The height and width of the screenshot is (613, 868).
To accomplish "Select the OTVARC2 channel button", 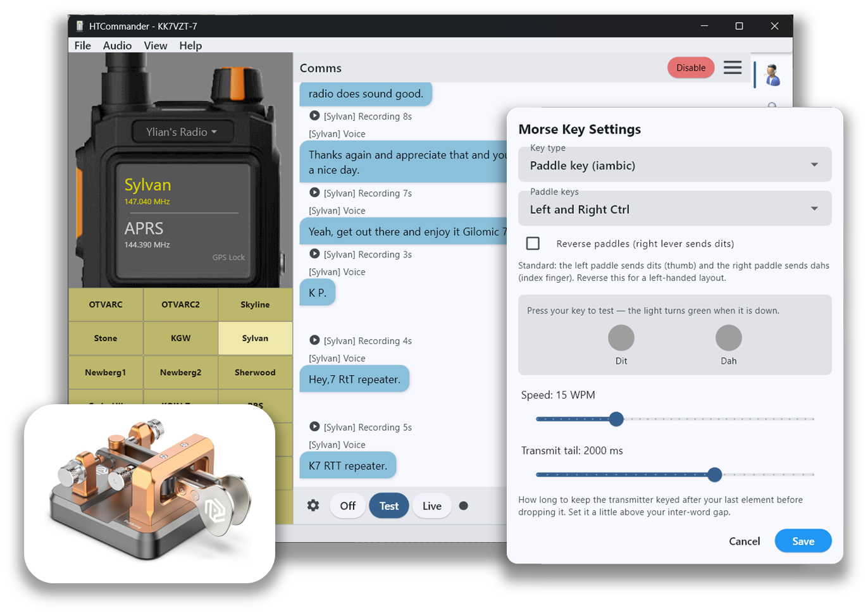I will pyautogui.click(x=180, y=304).
